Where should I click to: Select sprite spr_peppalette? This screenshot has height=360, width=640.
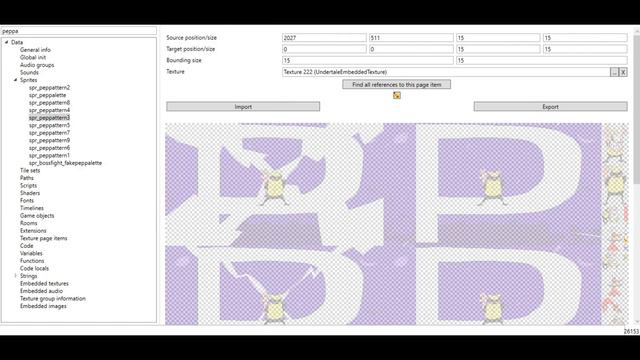point(47,95)
